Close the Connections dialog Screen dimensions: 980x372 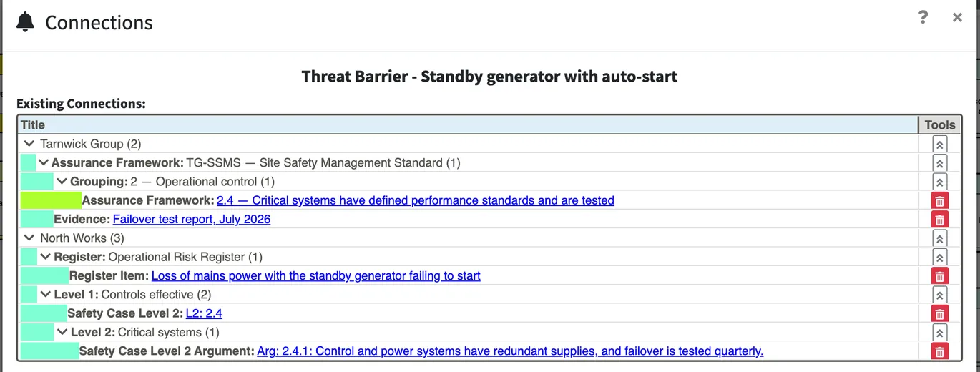(957, 18)
